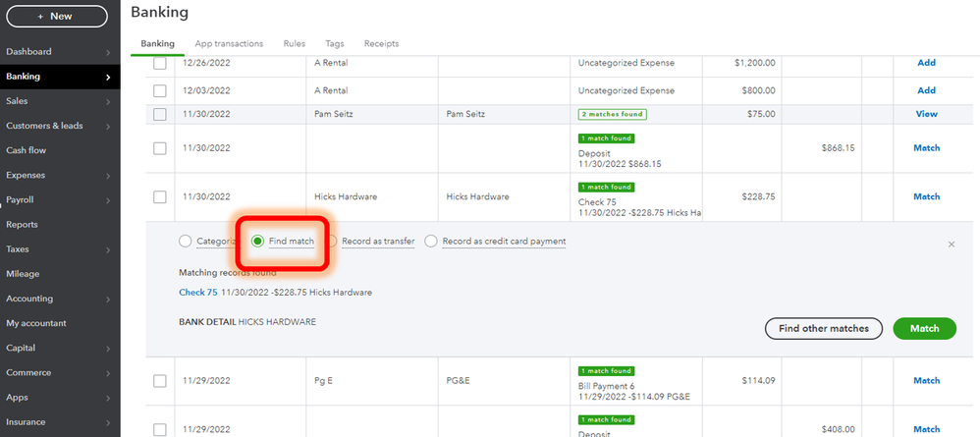The height and width of the screenshot is (437, 980).
Task: Check the Hicks Hardware row checkbox
Action: (x=160, y=197)
